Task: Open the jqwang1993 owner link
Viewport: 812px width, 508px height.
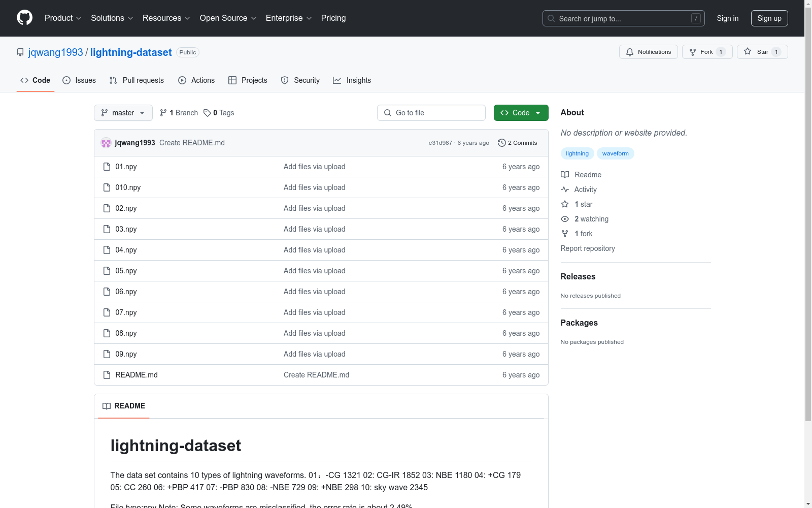Action: click(55, 52)
